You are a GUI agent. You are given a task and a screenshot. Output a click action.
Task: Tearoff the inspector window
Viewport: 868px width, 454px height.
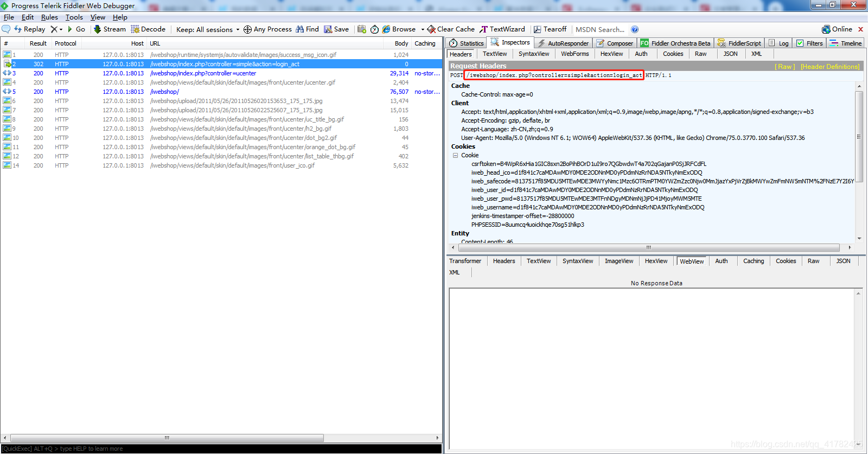tap(550, 29)
